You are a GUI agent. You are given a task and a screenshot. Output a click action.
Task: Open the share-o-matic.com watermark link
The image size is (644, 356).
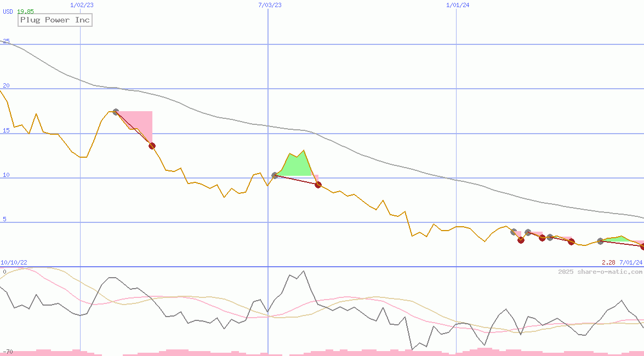click(600, 272)
